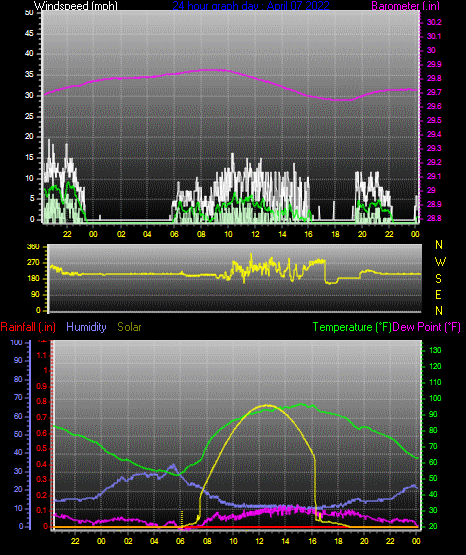Click the 29.4 barometer axis value

434,135
